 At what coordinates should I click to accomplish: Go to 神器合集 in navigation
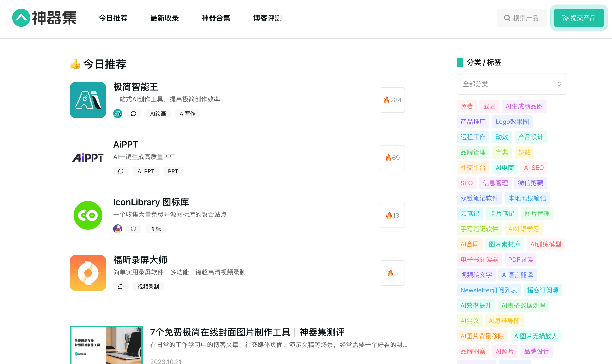pyautogui.click(x=216, y=18)
